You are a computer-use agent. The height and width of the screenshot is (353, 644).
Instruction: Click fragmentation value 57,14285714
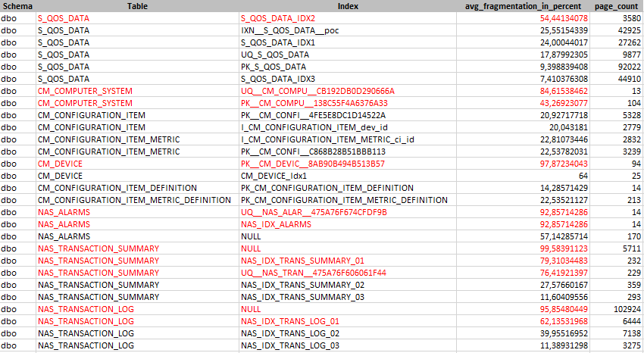tap(523, 236)
